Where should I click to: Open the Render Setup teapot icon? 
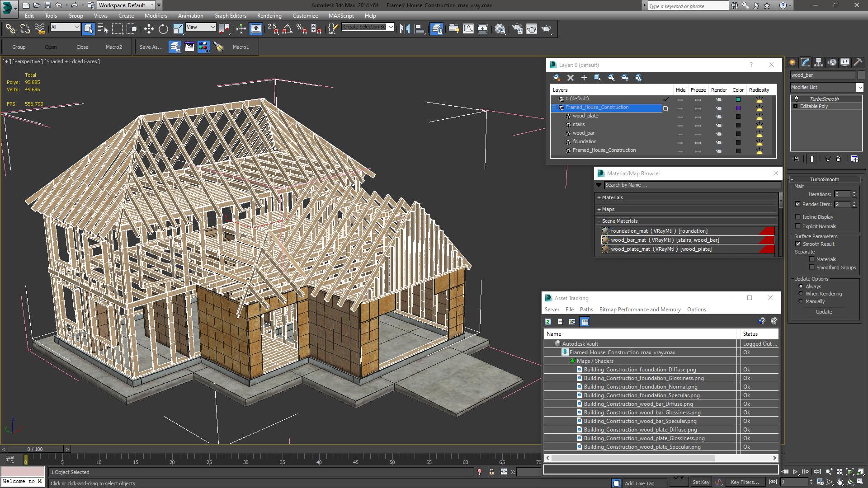click(517, 29)
